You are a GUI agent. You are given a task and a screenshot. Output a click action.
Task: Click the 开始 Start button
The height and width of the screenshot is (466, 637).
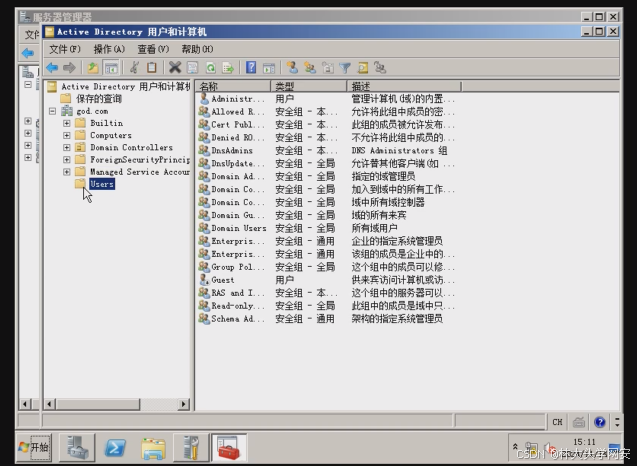pos(35,447)
